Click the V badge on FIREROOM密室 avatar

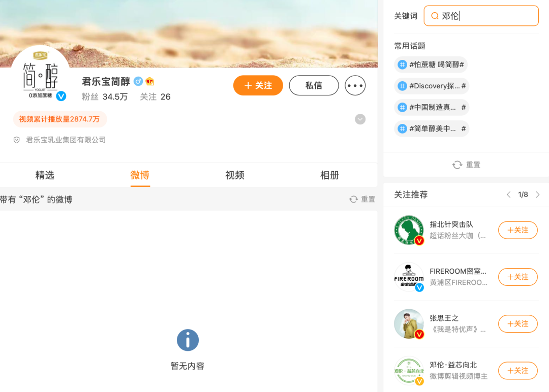click(419, 287)
